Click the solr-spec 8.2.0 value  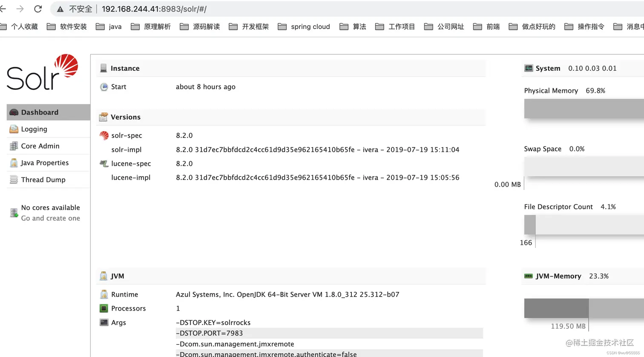[184, 135]
